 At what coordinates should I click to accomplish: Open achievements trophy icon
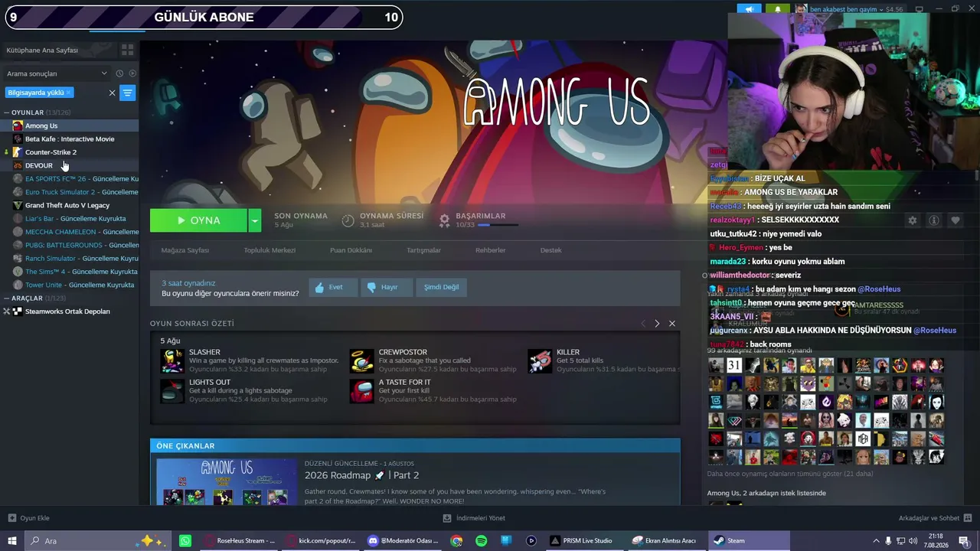tap(444, 220)
